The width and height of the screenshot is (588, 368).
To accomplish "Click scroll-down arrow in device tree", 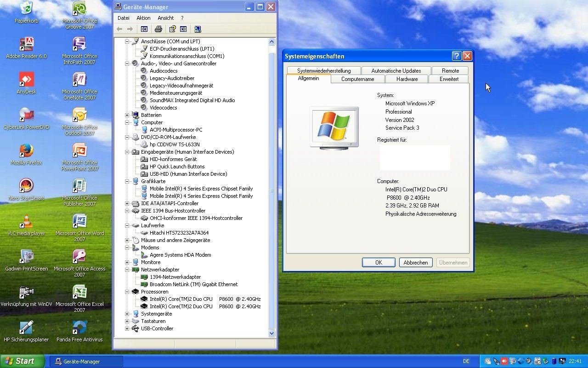I will (x=271, y=333).
